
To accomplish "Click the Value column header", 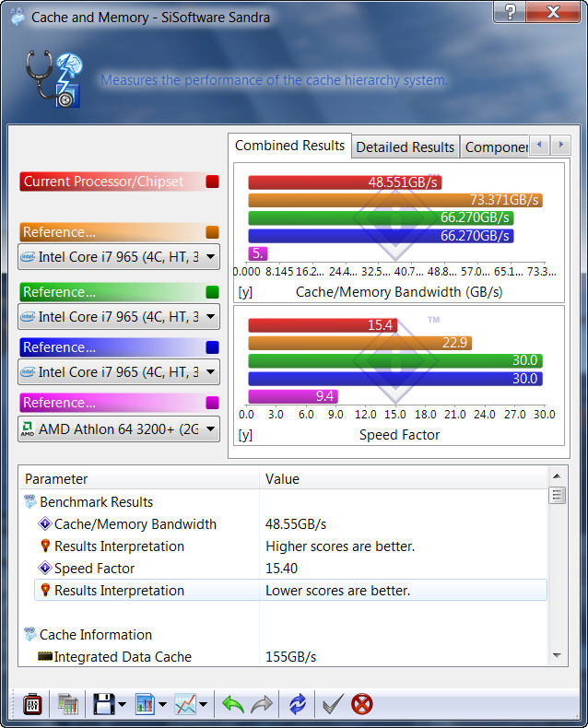I will point(403,478).
